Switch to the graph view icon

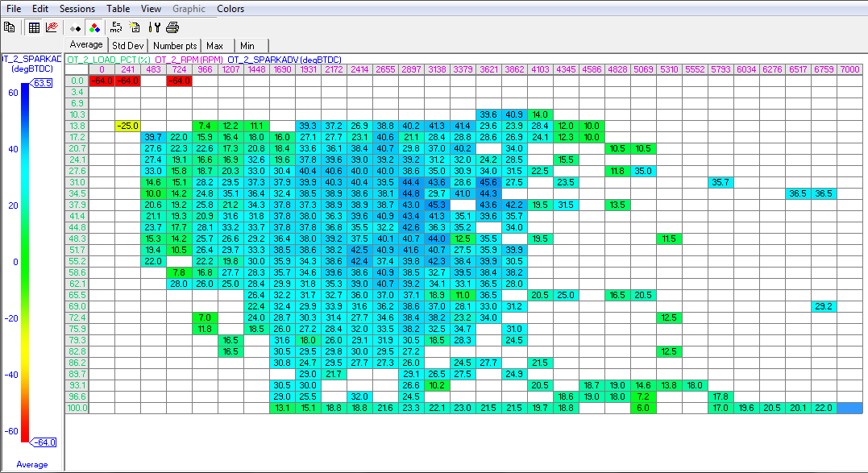(52, 27)
